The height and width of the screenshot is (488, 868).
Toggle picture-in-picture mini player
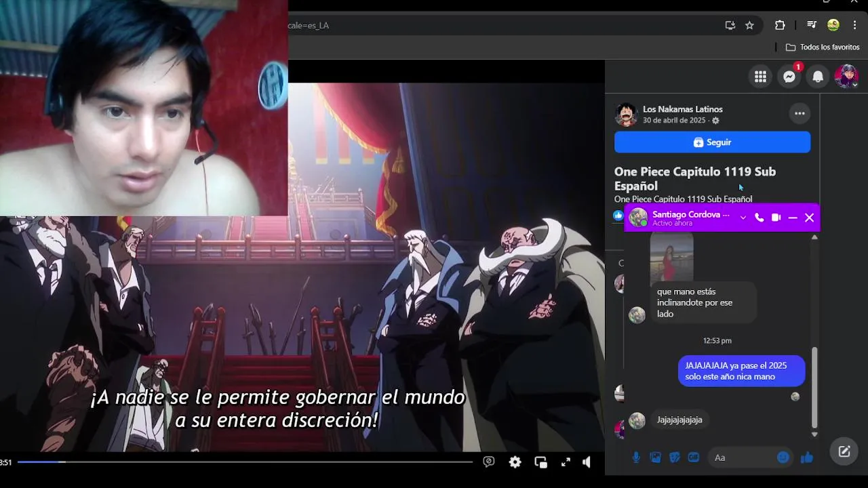(540, 462)
